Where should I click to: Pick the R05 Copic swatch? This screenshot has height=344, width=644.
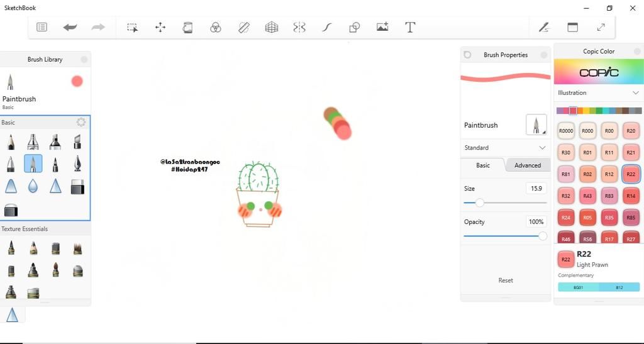tap(588, 218)
